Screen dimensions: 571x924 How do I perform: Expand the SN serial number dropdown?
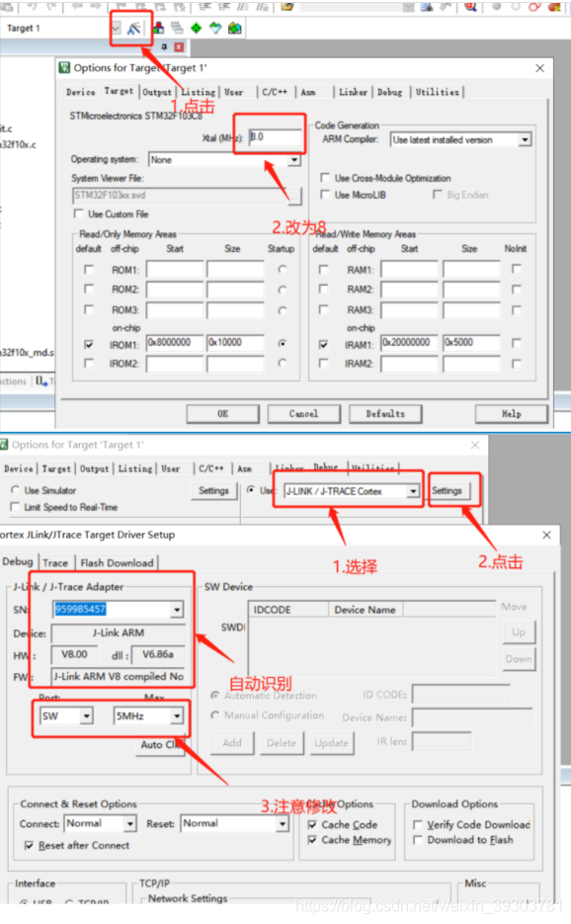177,610
